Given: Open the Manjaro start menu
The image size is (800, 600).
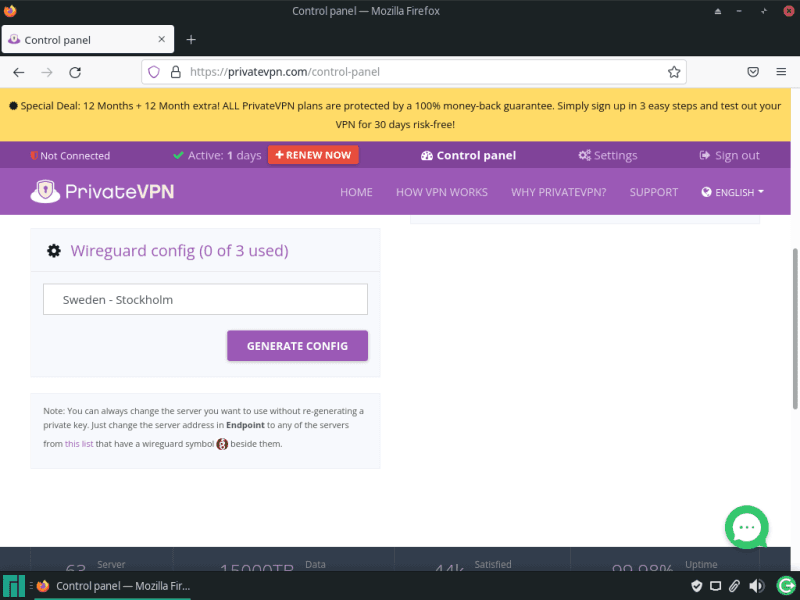Looking at the screenshot, I should pyautogui.click(x=14, y=586).
